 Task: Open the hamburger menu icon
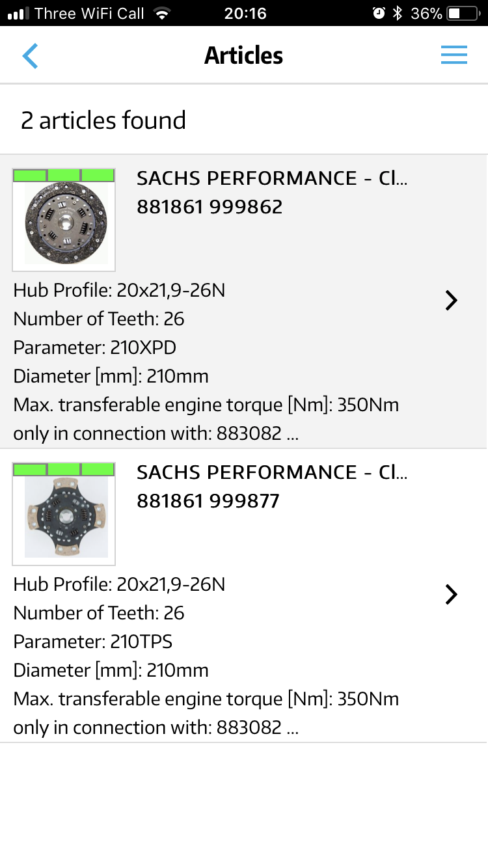(x=454, y=55)
